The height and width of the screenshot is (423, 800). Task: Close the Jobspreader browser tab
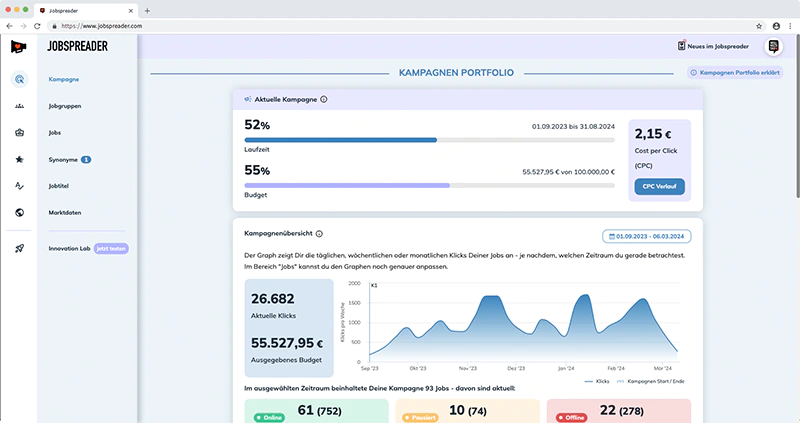[131, 10]
